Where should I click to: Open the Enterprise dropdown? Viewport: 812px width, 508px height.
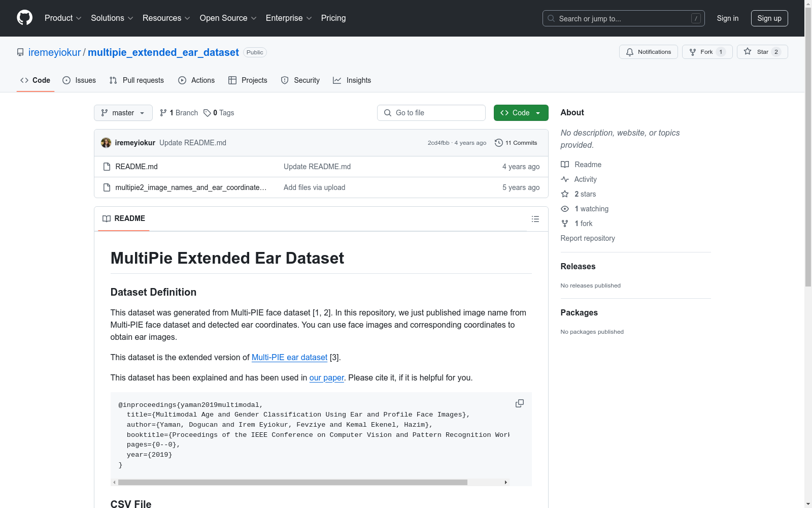[x=289, y=18]
